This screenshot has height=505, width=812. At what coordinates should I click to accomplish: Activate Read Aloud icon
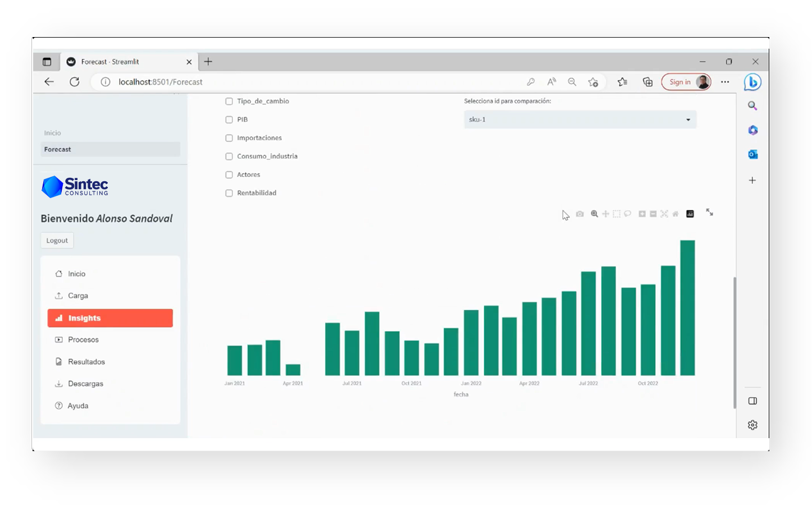click(x=551, y=82)
